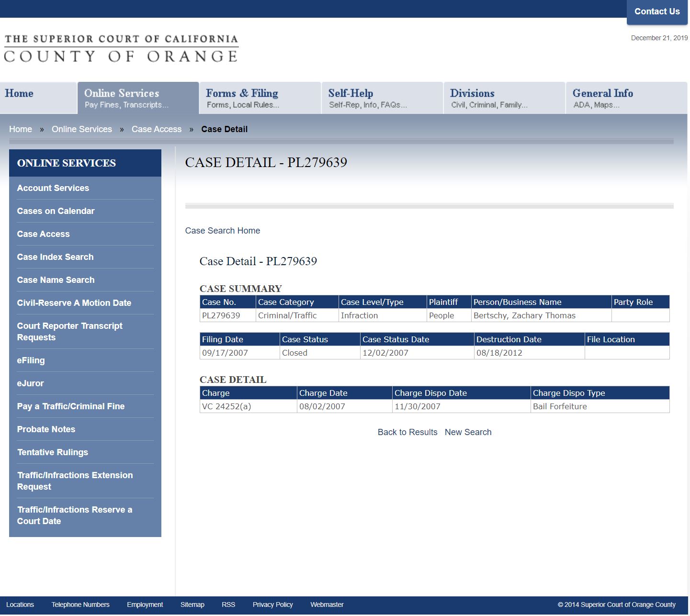690x616 pixels.
Task: Open eJuror sidebar link
Action: [x=31, y=383]
